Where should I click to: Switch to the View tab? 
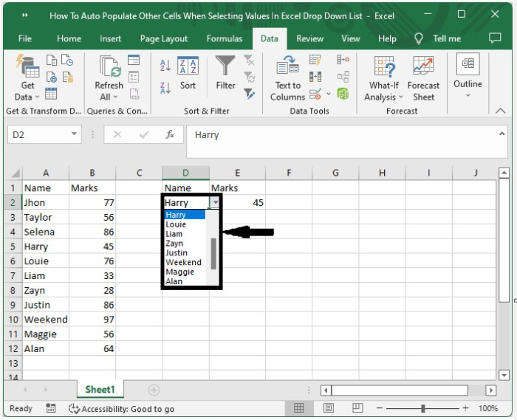click(x=351, y=38)
